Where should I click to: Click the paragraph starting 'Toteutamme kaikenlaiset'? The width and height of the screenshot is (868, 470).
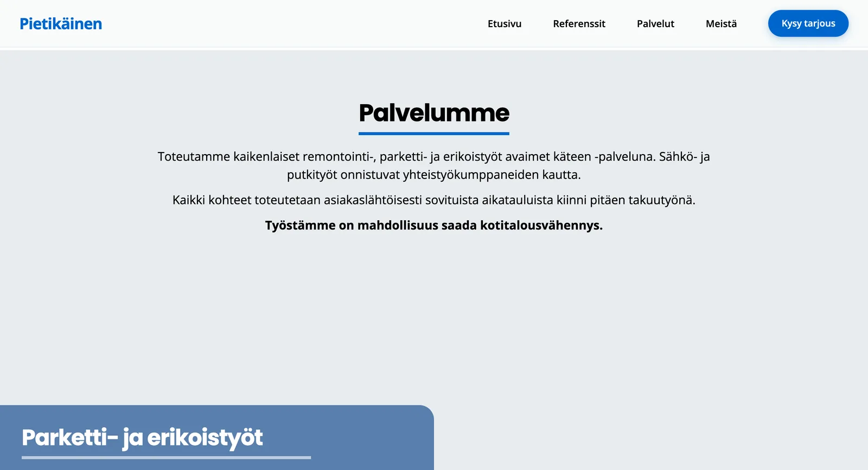pyautogui.click(x=434, y=166)
